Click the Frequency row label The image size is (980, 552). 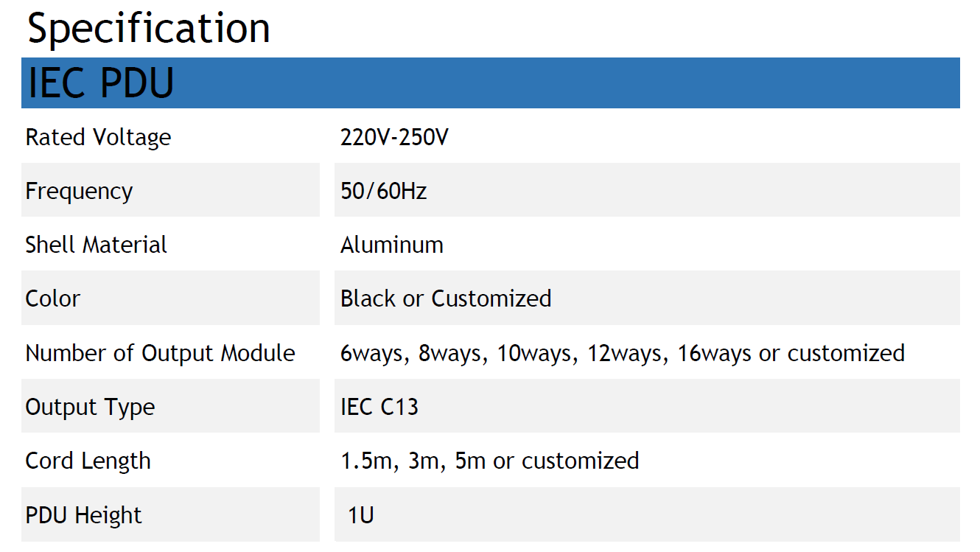[79, 191]
